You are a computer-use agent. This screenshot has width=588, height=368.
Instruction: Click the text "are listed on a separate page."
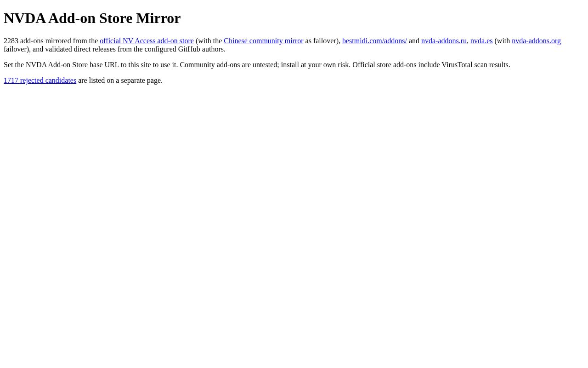120,80
